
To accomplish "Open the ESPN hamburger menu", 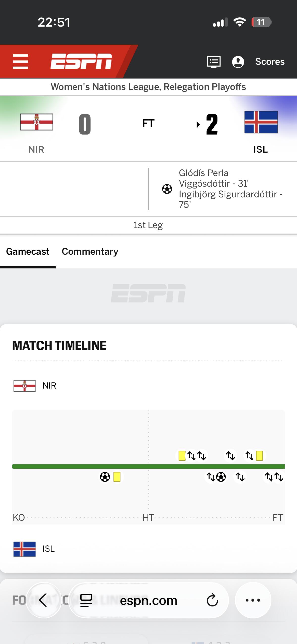I will 20,61.
